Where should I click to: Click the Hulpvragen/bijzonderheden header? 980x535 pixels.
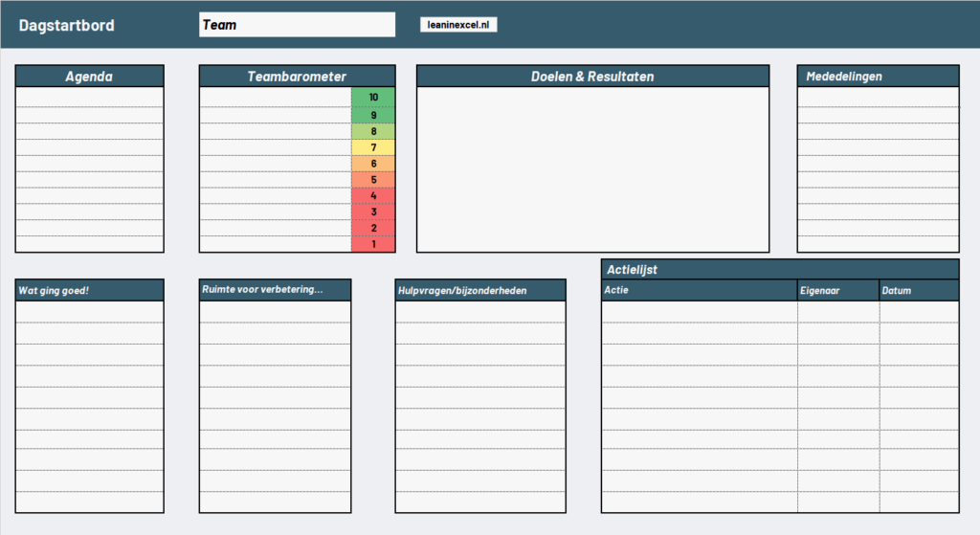click(480, 290)
